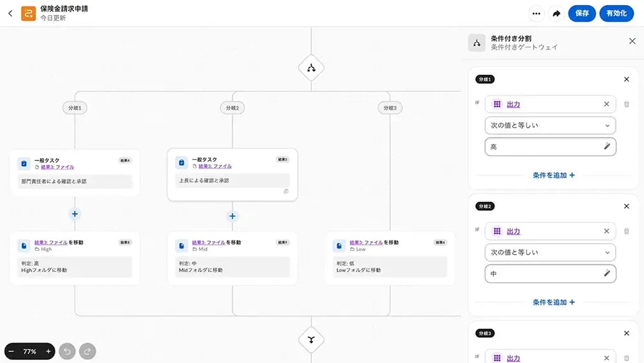Viewport: 644px width, 363px height.
Task: Add a condition to 分岐1
Action: (x=553, y=175)
